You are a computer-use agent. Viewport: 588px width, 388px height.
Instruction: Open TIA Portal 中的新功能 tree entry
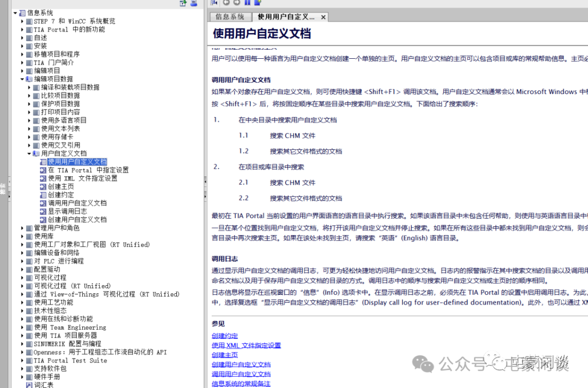tap(69, 29)
